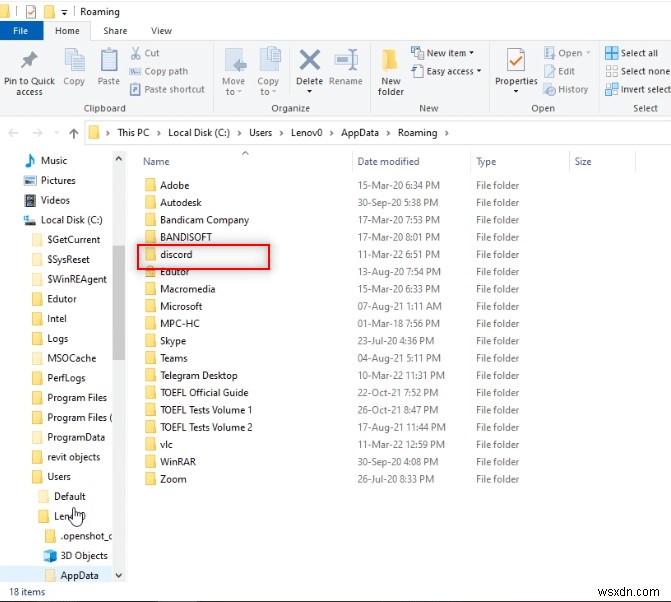Click Users in the address bar path
Image resolution: width=671 pixels, height=602 pixels.
click(260, 133)
